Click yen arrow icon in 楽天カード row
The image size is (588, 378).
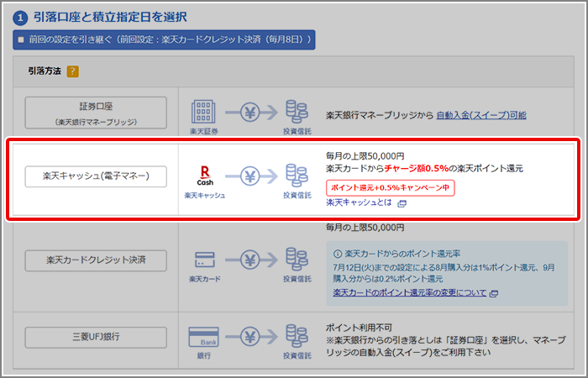tap(251, 260)
